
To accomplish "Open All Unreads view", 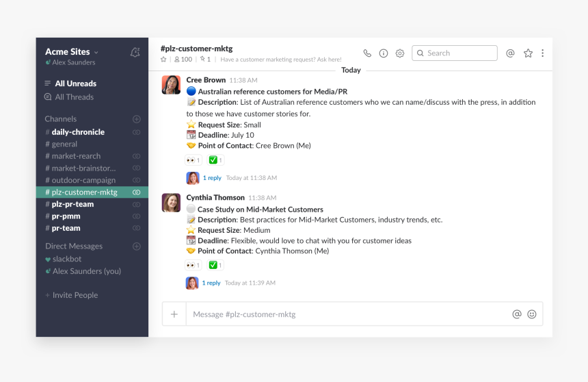I will click(x=70, y=84).
